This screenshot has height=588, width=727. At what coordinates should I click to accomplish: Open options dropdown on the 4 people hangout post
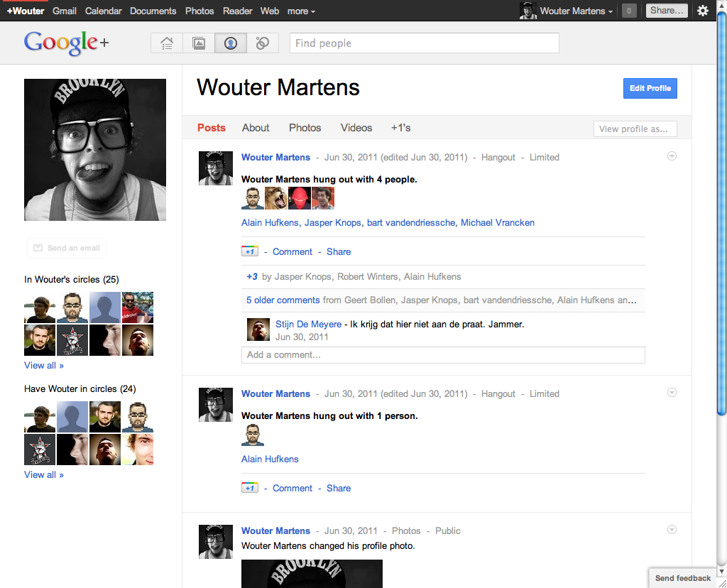coord(672,156)
